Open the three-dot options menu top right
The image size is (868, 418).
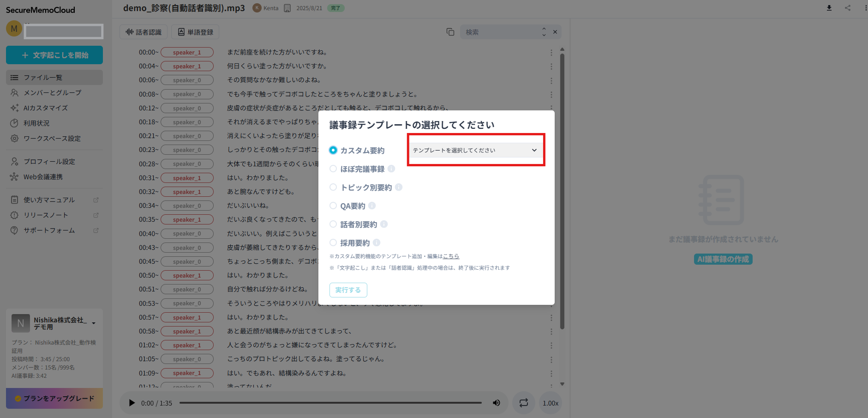click(x=864, y=8)
